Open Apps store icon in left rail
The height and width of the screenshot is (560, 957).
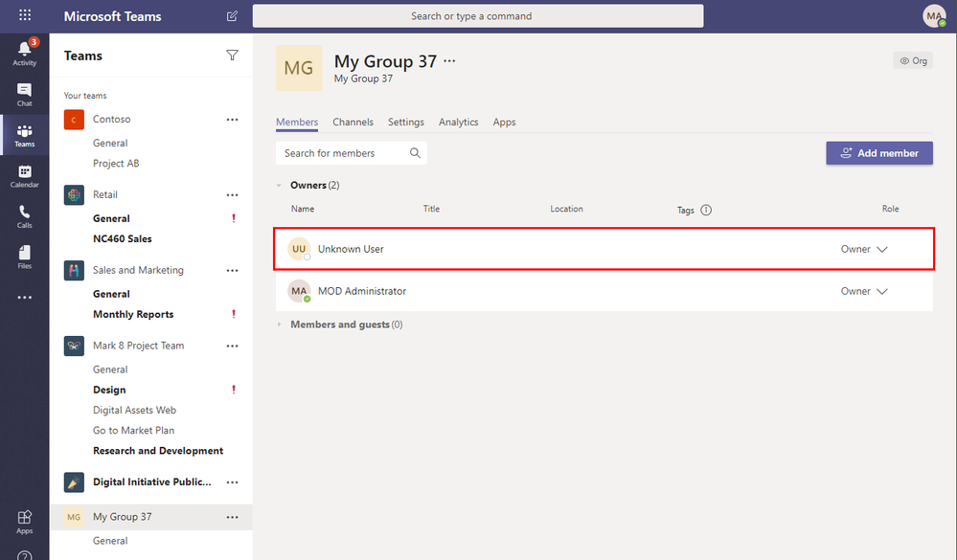[x=24, y=522]
